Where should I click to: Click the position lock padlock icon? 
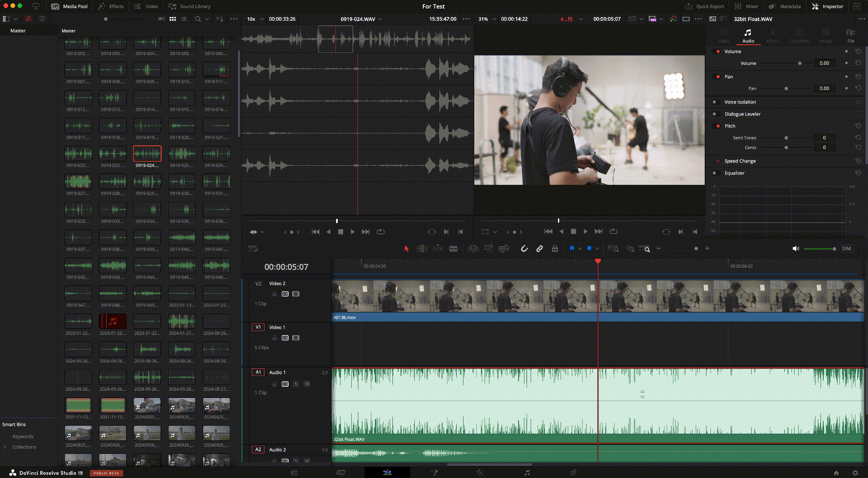(555, 249)
